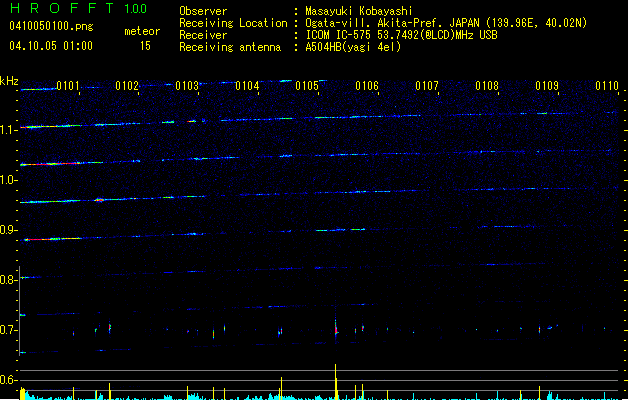Click the date stamp 04.10.05 01:00
This screenshot has width=629, height=400.
tap(51, 46)
